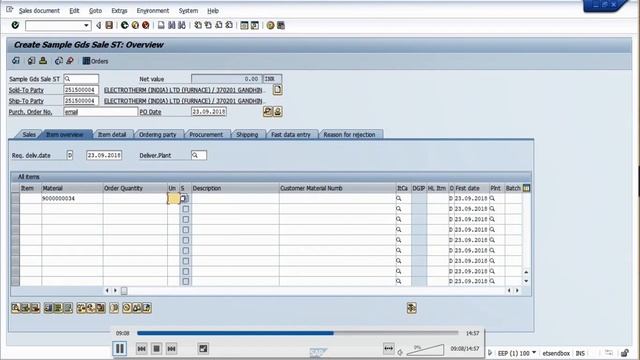Viewport: 640px width, 360px height.
Task: Click the Save floppy disk icon
Action: coord(109,25)
